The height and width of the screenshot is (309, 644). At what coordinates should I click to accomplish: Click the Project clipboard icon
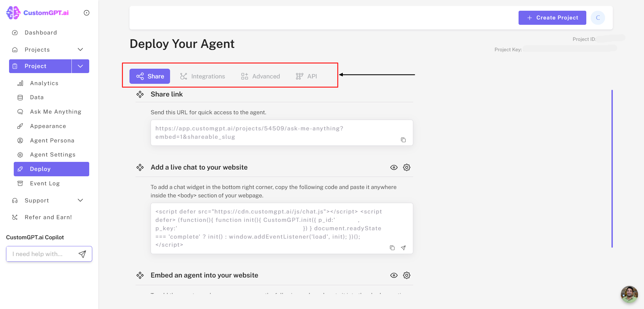tap(15, 66)
